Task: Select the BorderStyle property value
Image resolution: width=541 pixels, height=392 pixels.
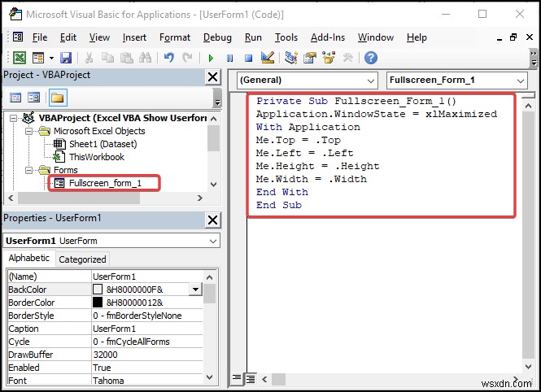Action: click(x=147, y=316)
